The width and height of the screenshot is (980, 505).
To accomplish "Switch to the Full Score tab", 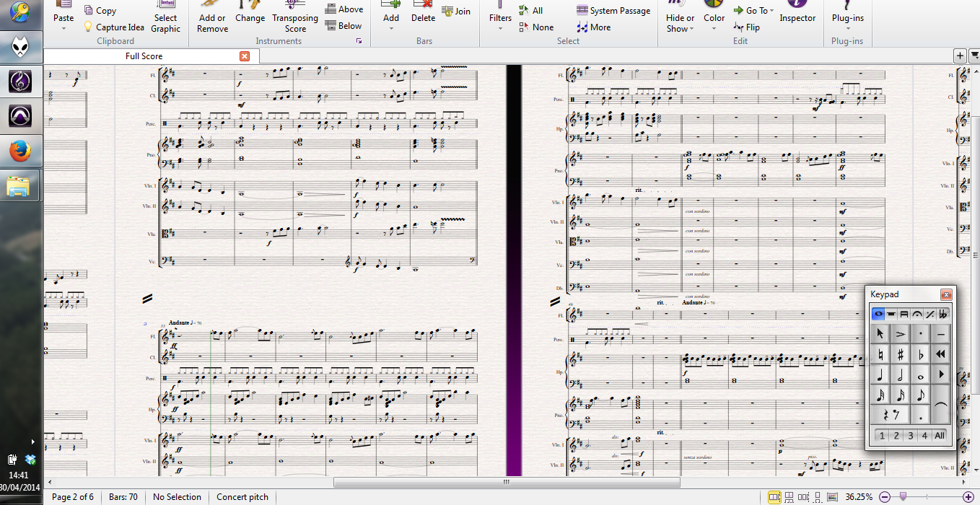I will coord(144,56).
